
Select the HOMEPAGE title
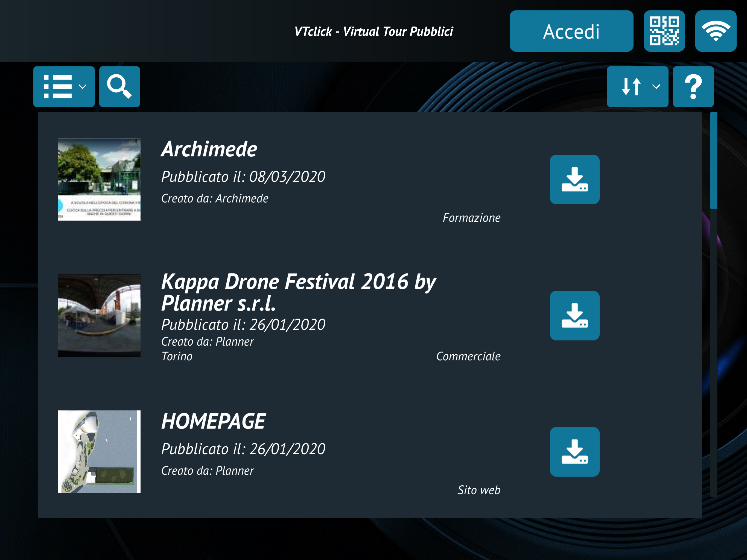click(x=214, y=421)
